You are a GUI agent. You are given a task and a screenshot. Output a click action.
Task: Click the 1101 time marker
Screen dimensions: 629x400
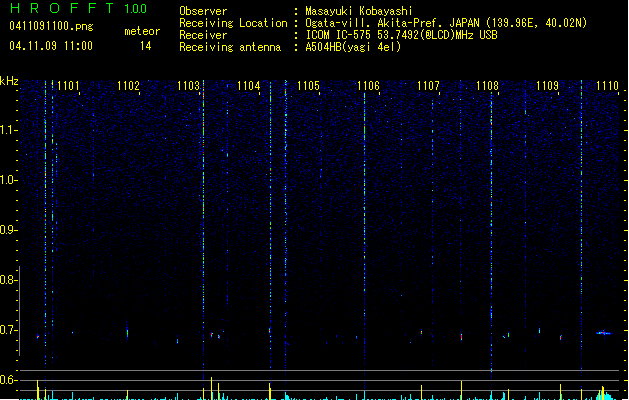pos(68,86)
